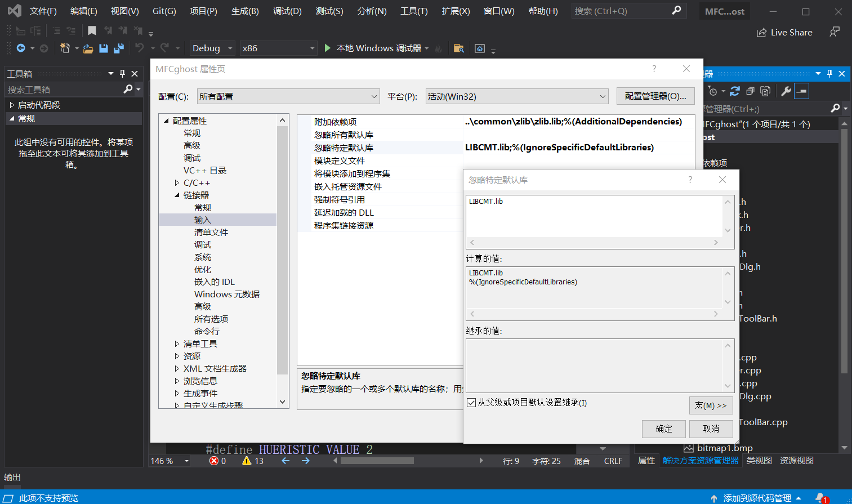This screenshot has width=852, height=504.
Task: Click the bookmark icon in the toolbar
Action: coord(92,31)
